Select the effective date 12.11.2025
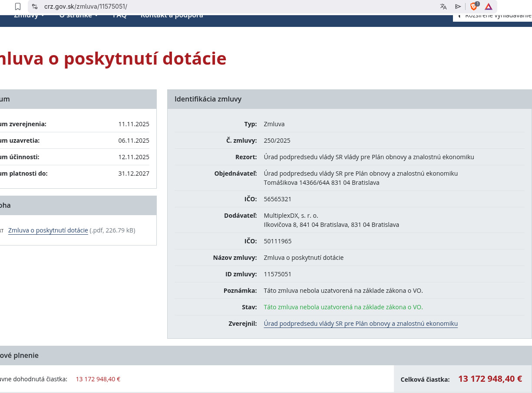The width and height of the screenshot is (532, 393). point(134,157)
